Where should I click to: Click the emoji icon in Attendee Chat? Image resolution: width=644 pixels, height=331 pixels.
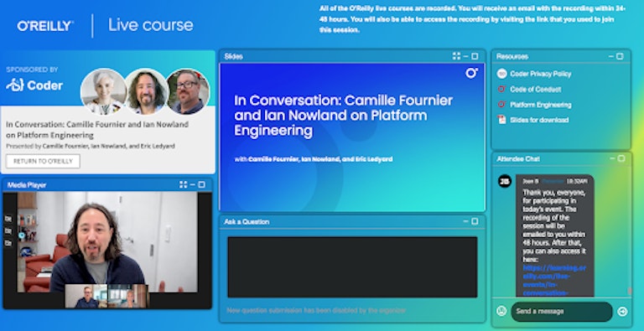(x=501, y=311)
